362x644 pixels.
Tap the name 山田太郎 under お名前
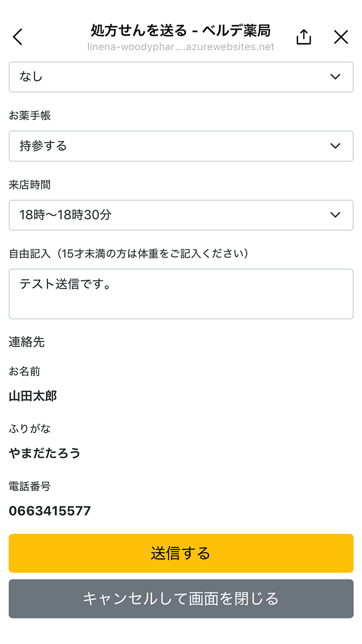(x=33, y=396)
